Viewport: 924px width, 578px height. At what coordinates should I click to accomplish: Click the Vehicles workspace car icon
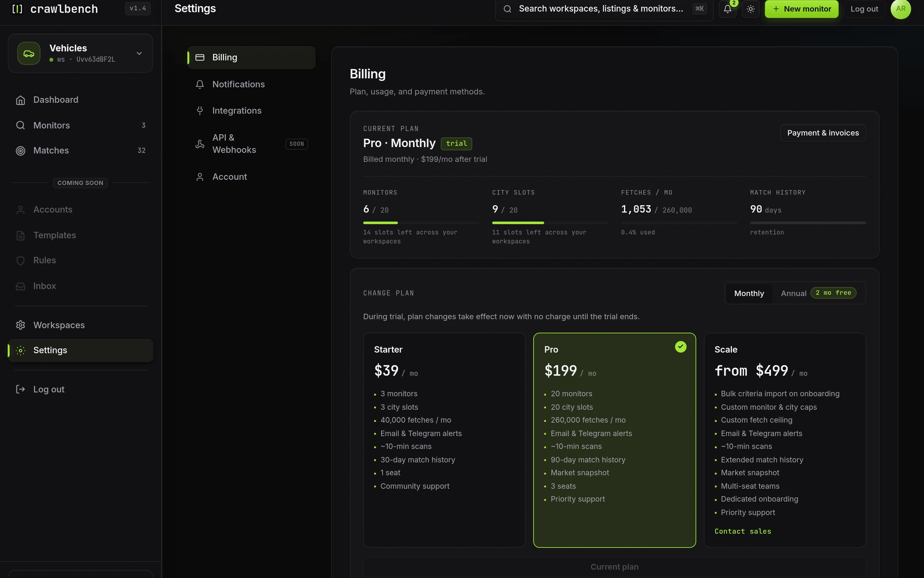click(29, 54)
